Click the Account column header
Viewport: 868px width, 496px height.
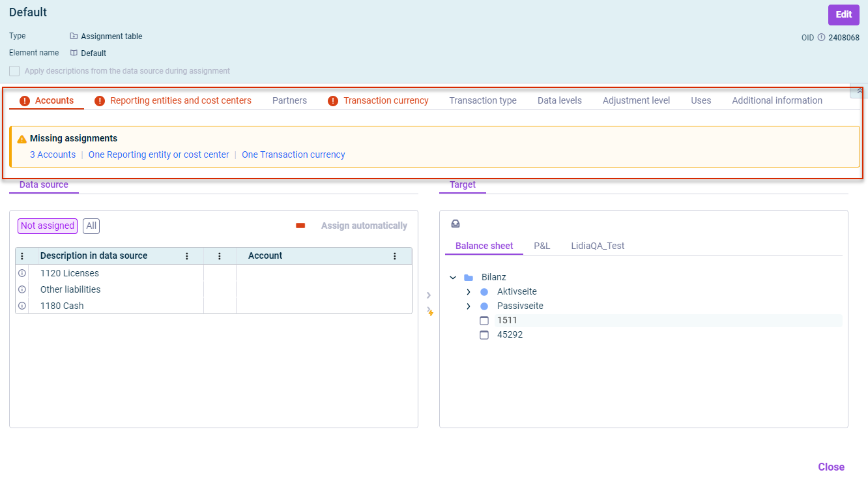pyautogui.click(x=265, y=255)
